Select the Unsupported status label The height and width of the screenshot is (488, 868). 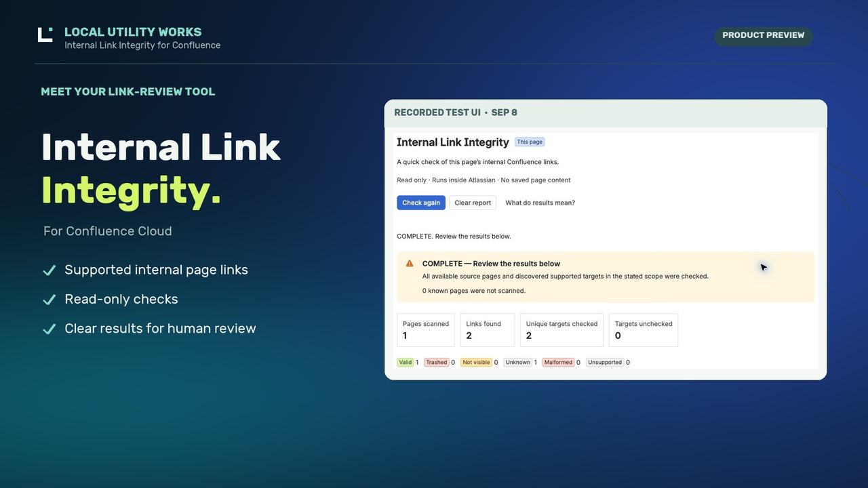(605, 363)
